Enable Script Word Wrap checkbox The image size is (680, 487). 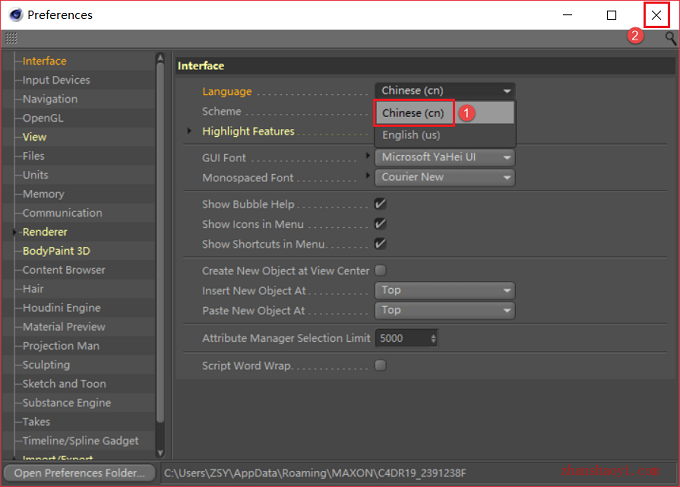pyautogui.click(x=380, y=366)
